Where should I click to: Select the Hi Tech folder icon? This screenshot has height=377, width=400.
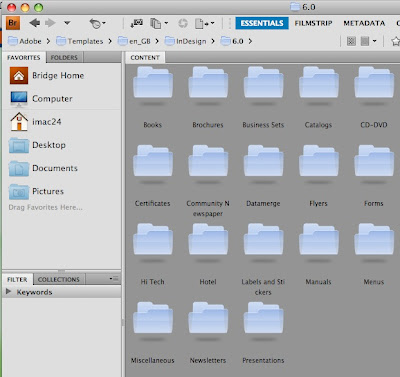tap(153, 240)
